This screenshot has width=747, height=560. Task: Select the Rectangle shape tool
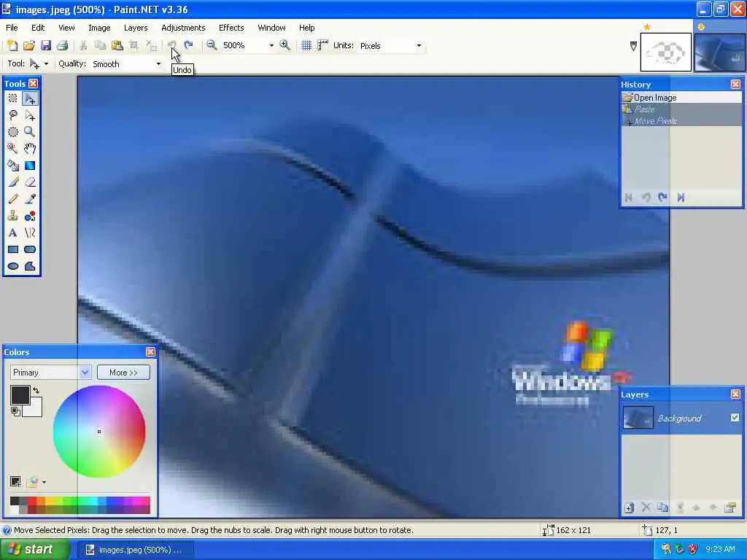pyautogui.click(x=13, y=249)
